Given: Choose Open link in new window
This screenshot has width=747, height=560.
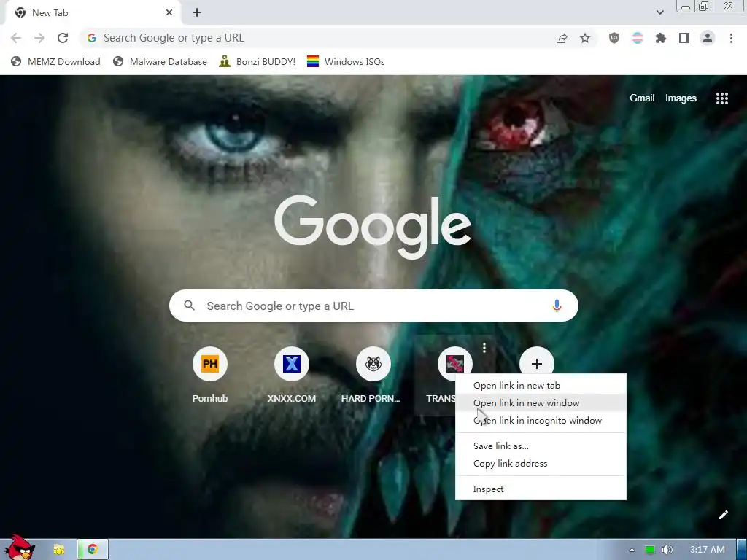Looking at the screenshot, I should (541, 402).
